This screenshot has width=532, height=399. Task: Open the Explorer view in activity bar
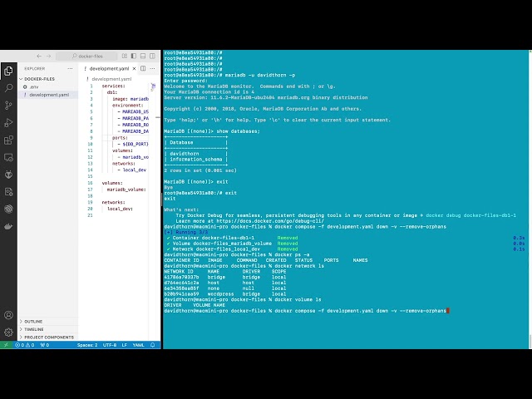point(8,71)
